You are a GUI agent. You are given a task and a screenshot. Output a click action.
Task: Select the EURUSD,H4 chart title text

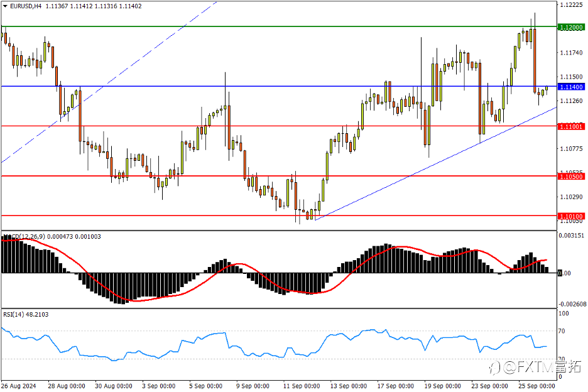pos(26,6)
